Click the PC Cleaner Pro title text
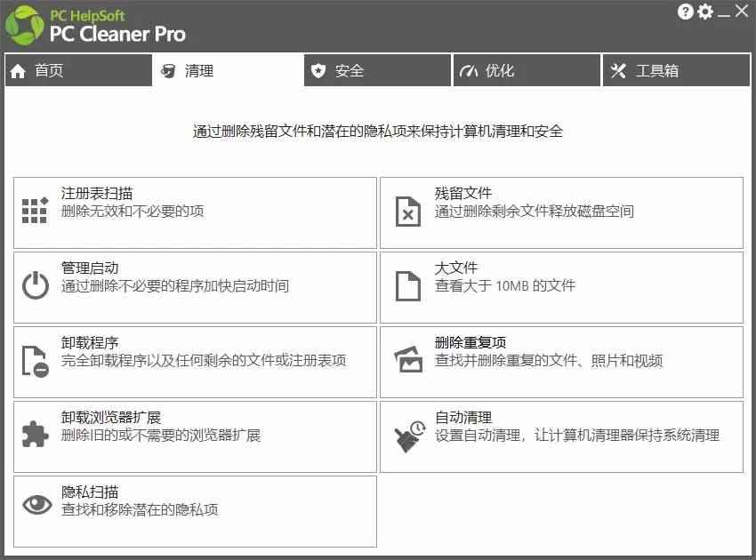The height and width of the screenshot is (560, 756). (x=117, y=34)
